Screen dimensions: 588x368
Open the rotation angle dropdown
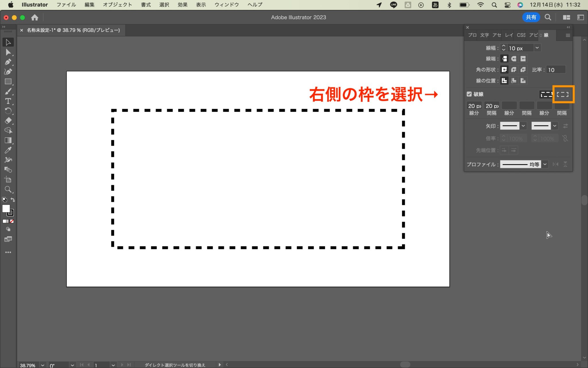pyautogui.click(x=72, y=365)
